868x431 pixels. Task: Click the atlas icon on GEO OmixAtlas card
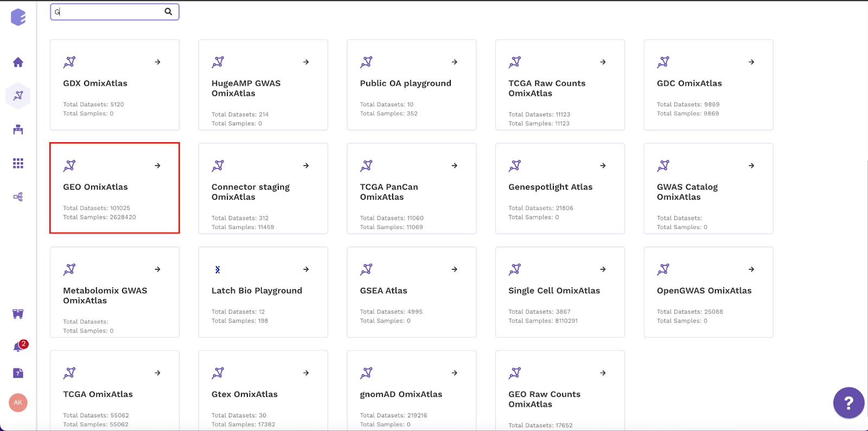tap(69, 166)
